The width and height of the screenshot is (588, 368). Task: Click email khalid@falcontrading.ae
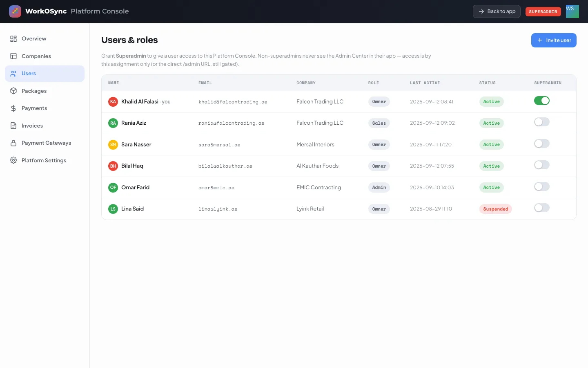pos(233,102)
